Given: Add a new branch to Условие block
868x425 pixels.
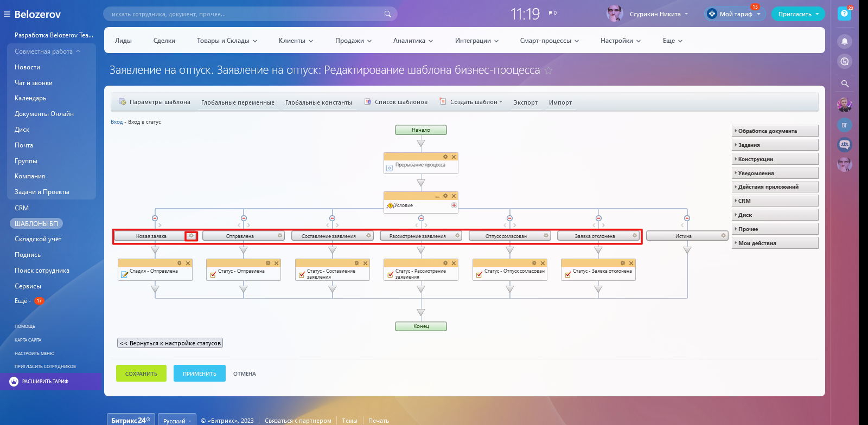Looking at the screenshot, I should click(x=454, y=205).
